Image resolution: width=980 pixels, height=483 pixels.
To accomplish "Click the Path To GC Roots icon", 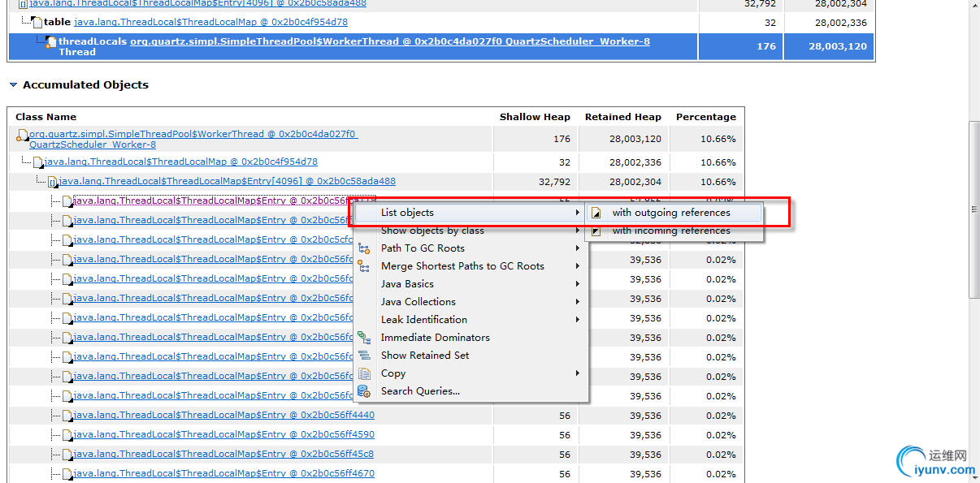I will click(364, 248).
